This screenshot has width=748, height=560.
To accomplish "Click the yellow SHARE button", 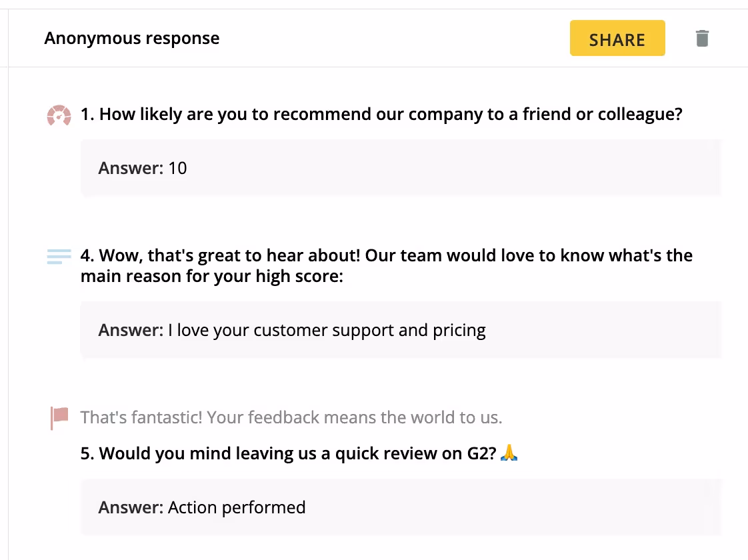I will point(617,38).
